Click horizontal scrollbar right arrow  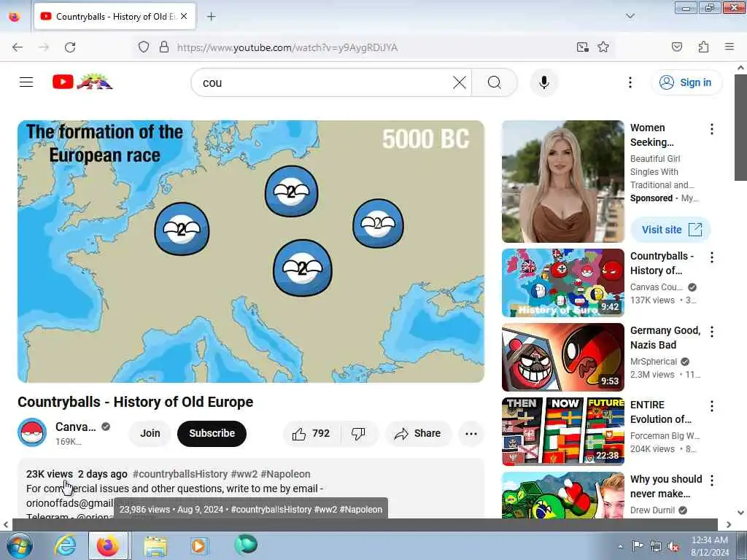pyautogui.click(x=729, y=524)
